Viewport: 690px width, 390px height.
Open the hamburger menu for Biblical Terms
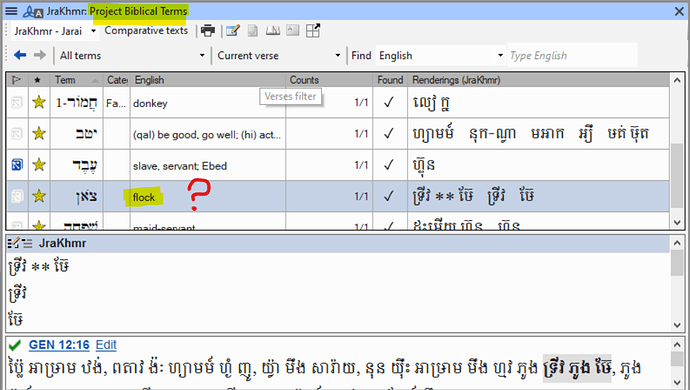11,11
